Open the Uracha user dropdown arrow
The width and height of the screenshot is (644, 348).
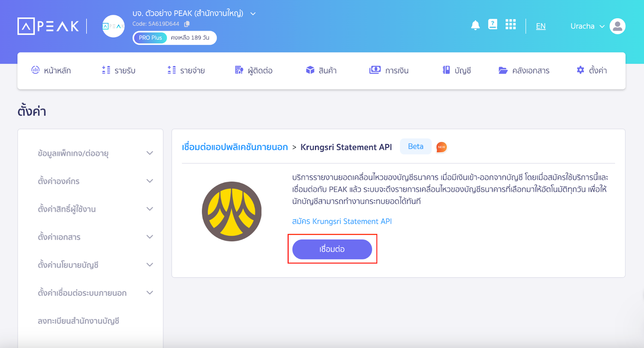(602, 26)
